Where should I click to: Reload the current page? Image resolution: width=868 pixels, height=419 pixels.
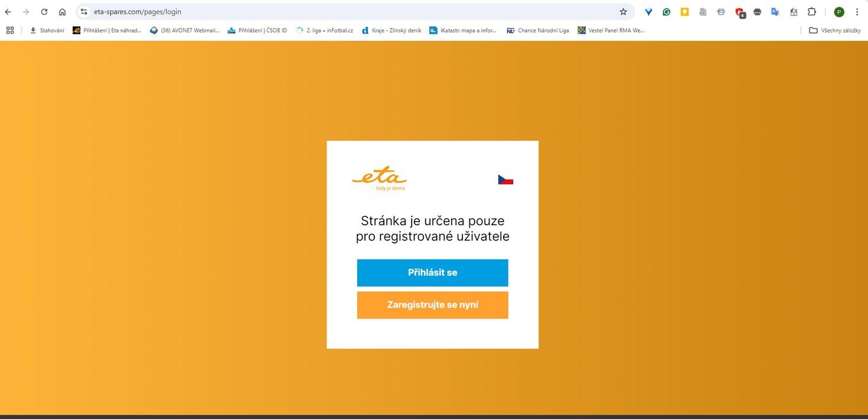(x=44, y=12)
